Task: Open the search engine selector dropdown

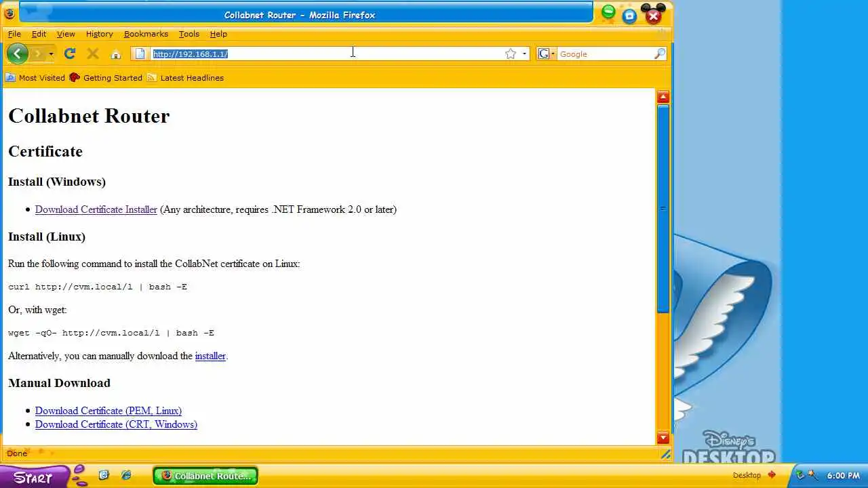Action: point(547,54)
